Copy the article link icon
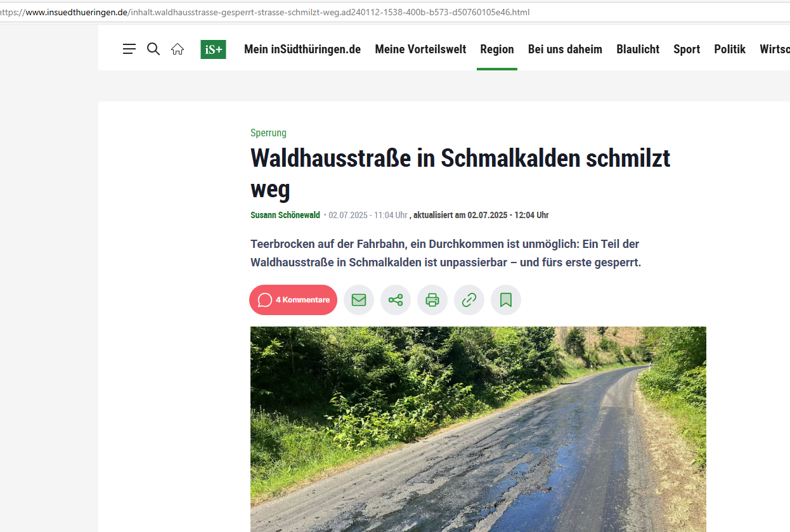The image size is (790, 532). (469, 300)
